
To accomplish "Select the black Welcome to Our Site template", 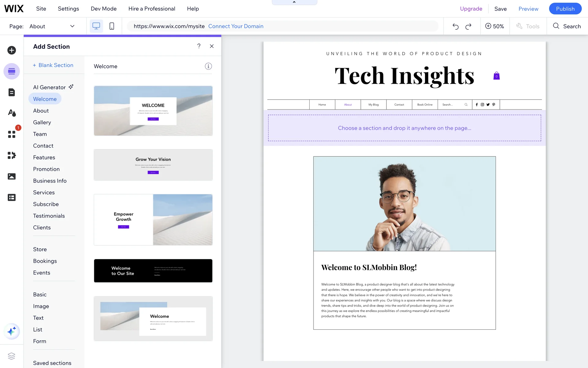I will point(153,271).
